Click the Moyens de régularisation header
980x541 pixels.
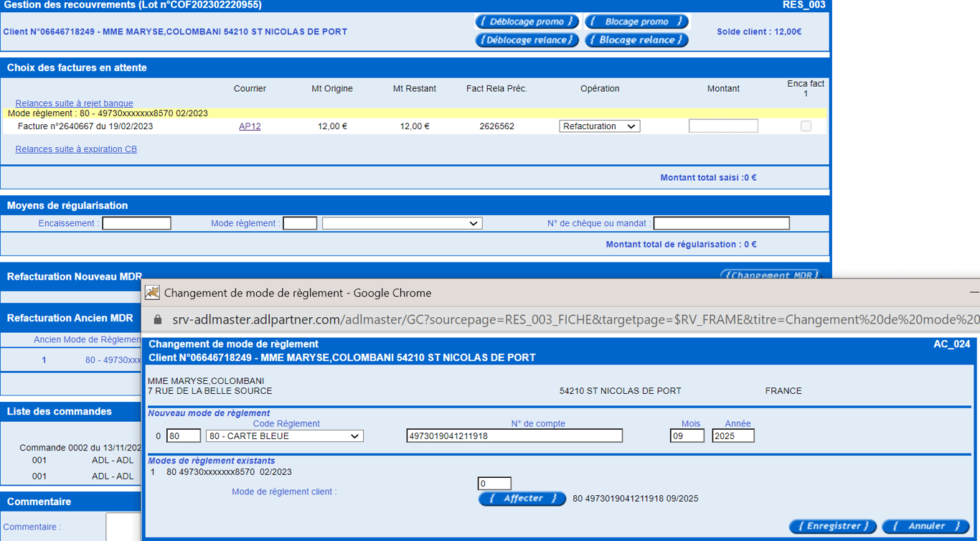(67, 205)
